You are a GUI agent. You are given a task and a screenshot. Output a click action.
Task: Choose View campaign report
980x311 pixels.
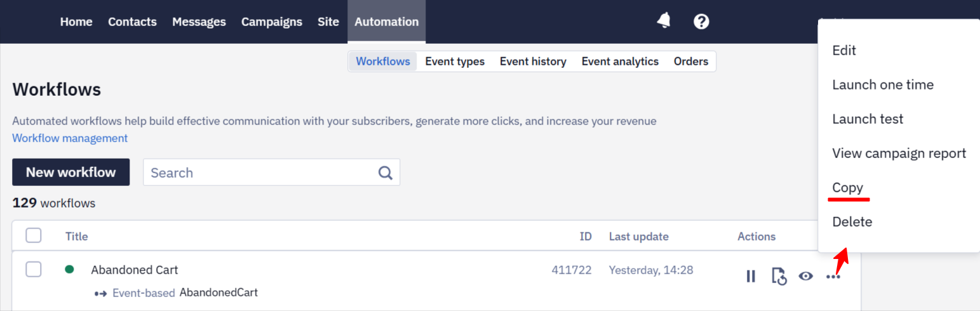[899, 153]
